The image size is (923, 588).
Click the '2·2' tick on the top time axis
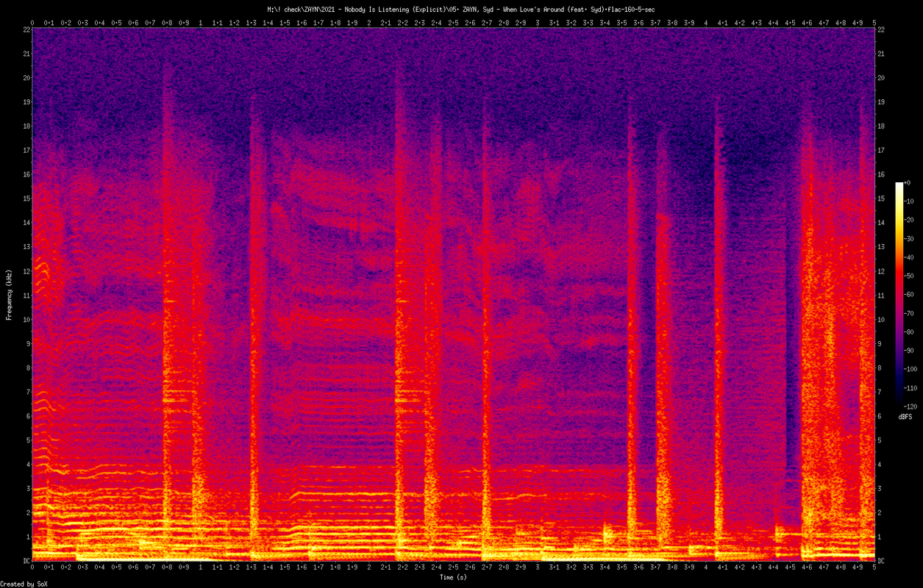coord(402,23)
